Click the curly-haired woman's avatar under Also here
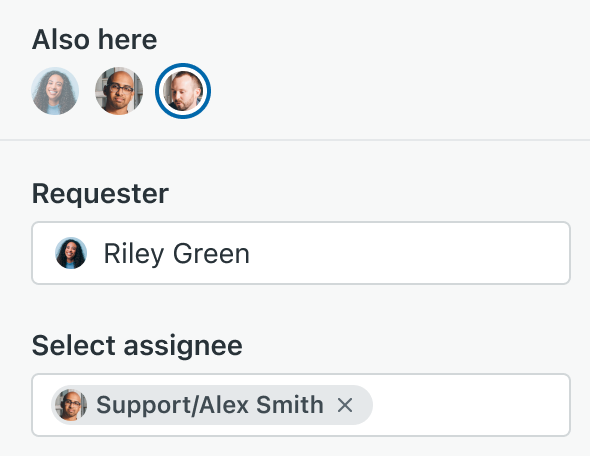Screen dimensions: 590x456 coord(55,91)
